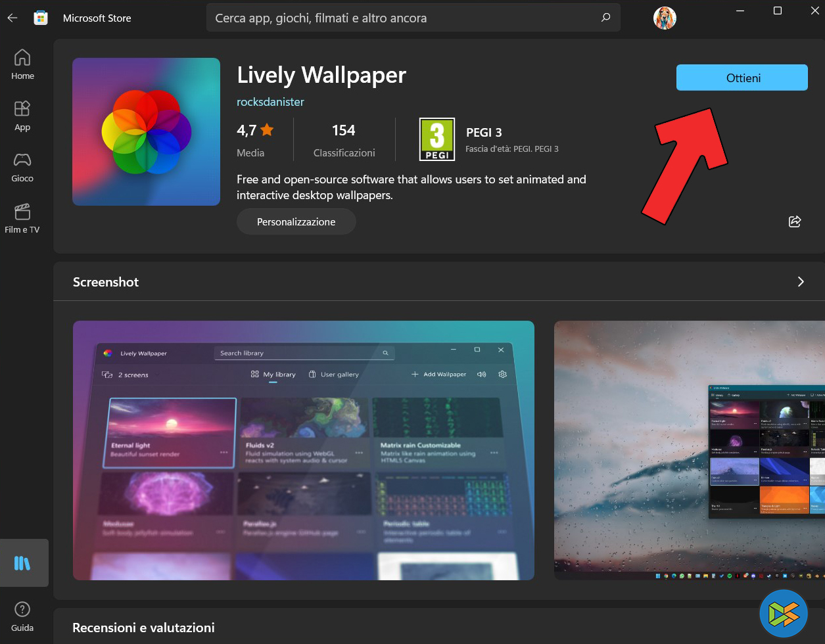Open the Library icon in sidebar

point(22,563)
